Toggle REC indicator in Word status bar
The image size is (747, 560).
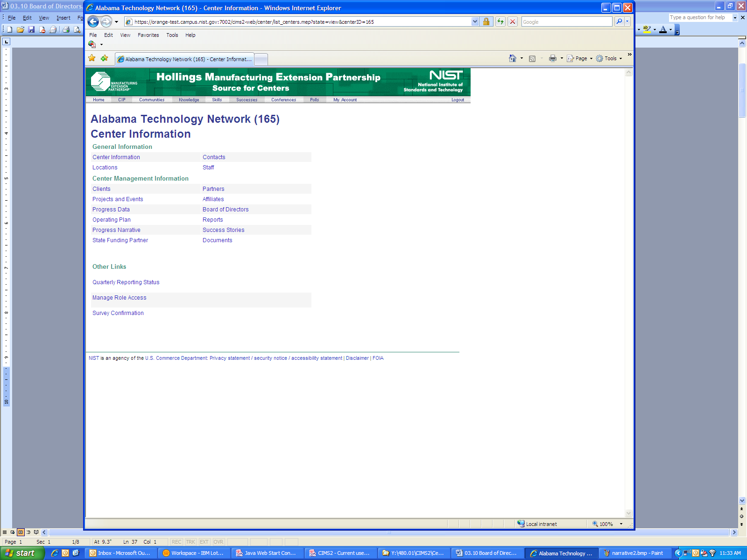tap(176, 542)
